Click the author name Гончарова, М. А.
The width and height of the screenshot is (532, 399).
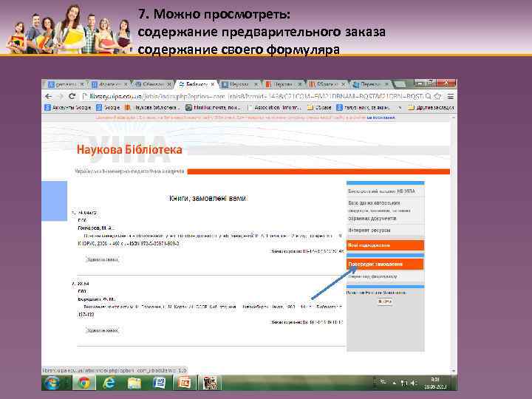[x=96, y=228]
